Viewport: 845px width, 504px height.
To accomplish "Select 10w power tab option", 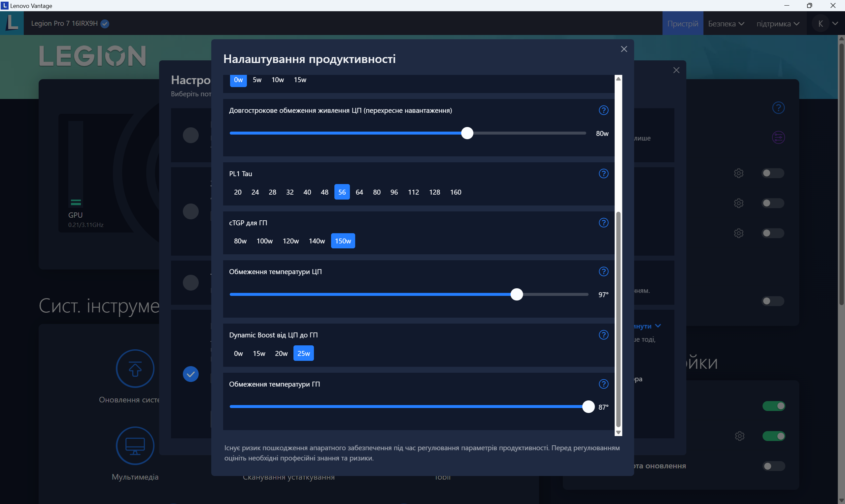I will coord(277,79).
